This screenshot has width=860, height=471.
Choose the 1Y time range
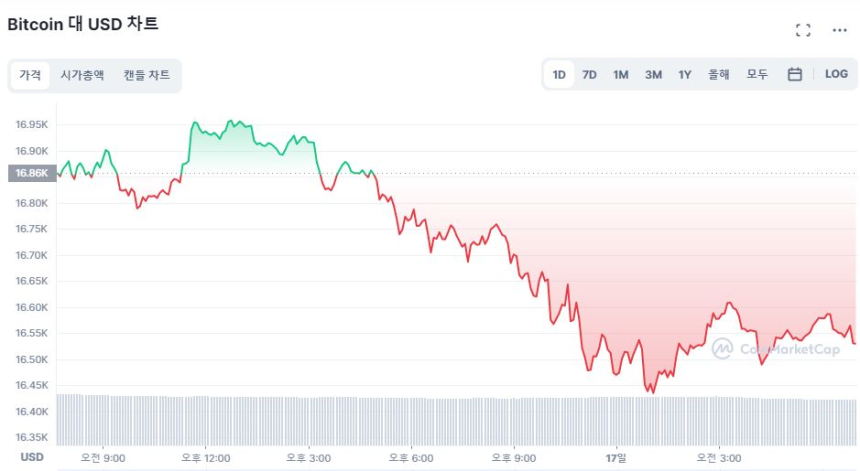[685, 74]
